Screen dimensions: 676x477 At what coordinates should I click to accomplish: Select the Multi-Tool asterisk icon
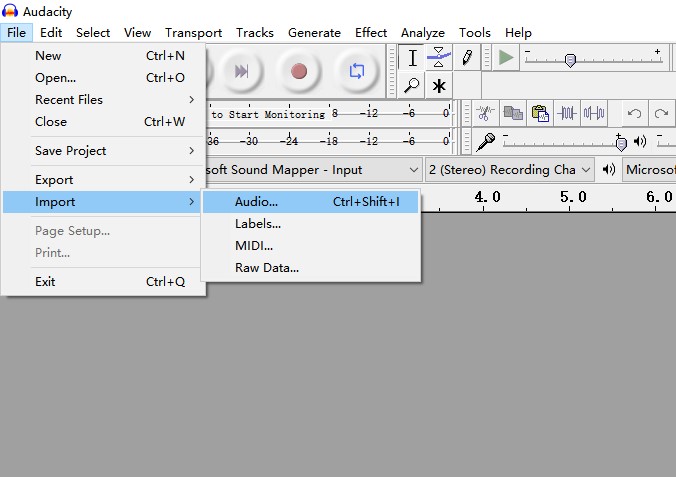tap(438, 85)
